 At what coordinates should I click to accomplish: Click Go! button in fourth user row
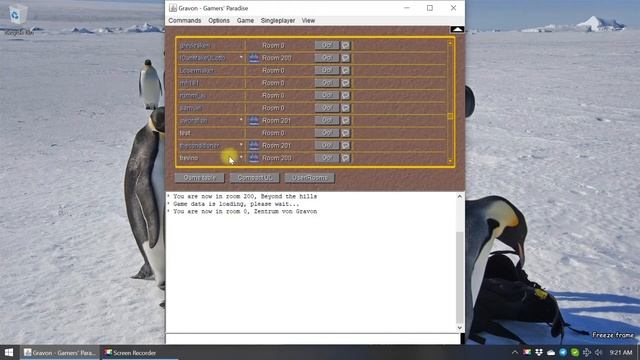pos(327,83)
